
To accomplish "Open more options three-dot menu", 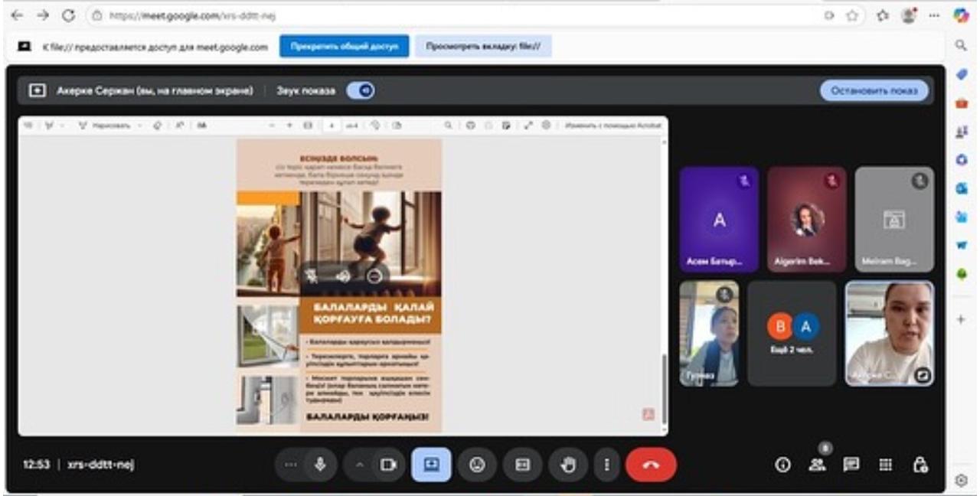I will click(x=607, y=465).
